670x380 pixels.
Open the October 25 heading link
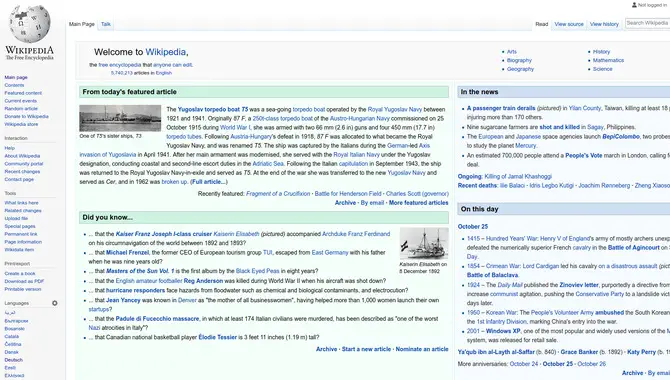click(x=473, y=227)
